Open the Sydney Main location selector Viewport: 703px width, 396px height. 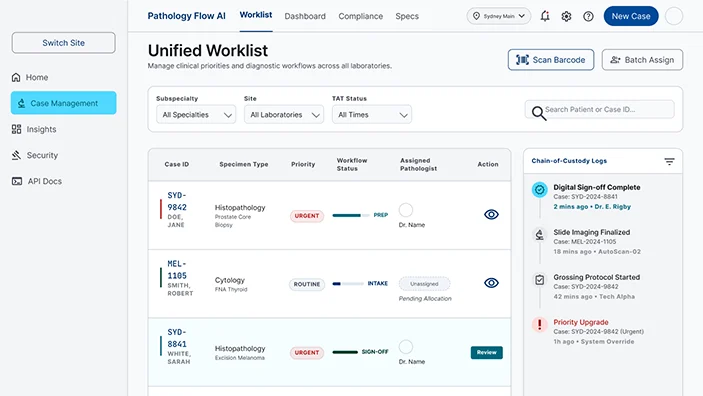click(x=499, y=16)
